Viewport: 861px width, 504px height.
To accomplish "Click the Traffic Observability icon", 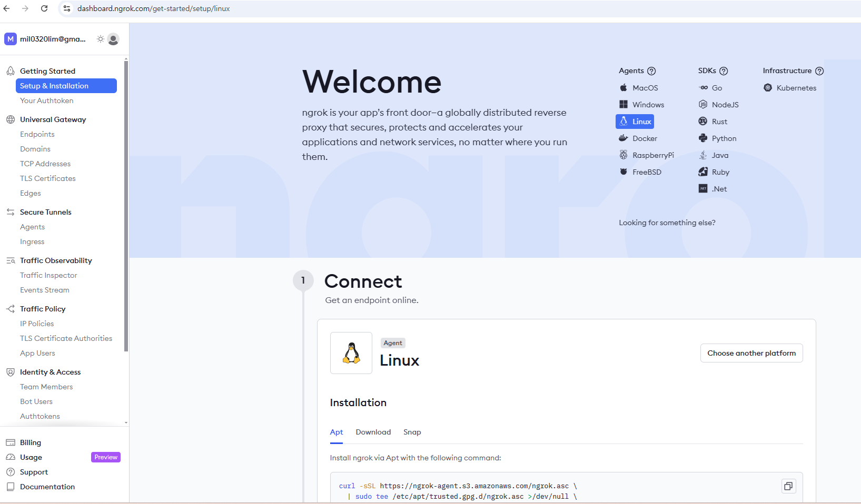I will (11, 260).
